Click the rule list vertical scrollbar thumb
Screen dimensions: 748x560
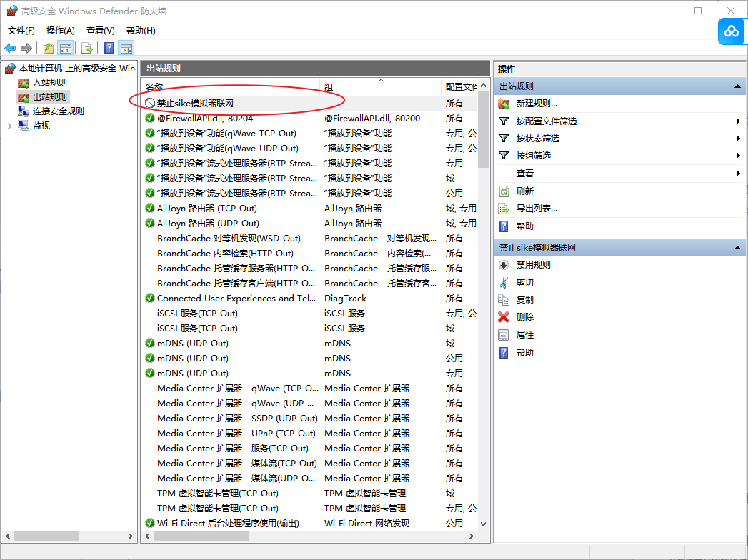[x=483, y=130]
